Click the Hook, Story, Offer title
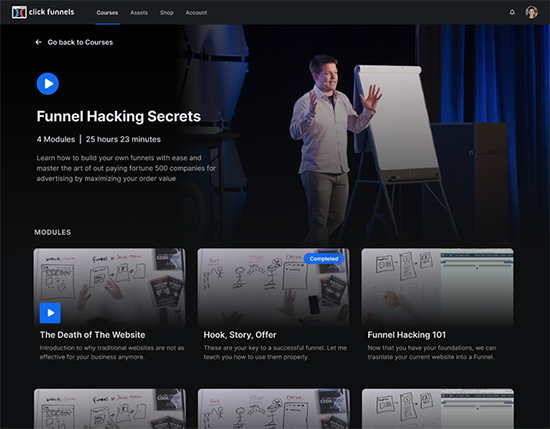 click(240, 335)
